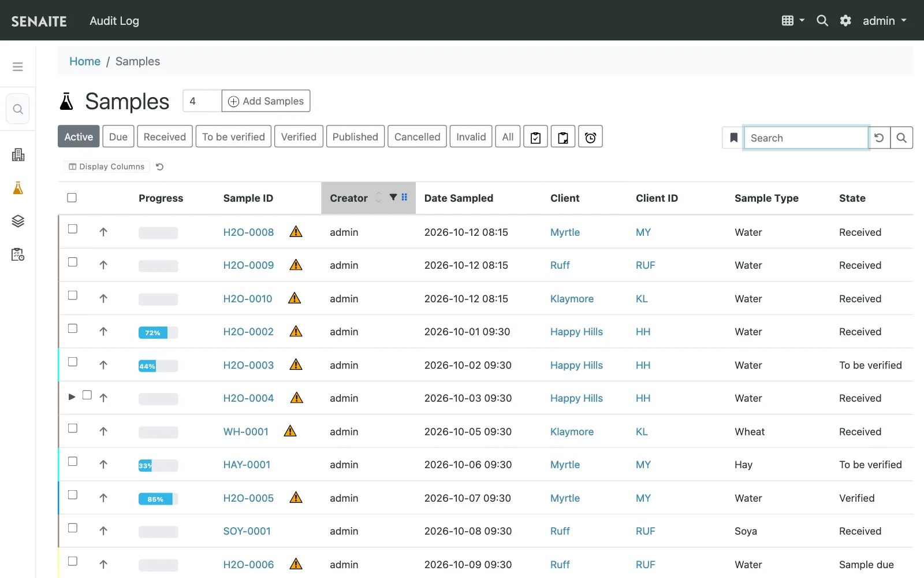Expand the H2O-0004 row triangle
The width and height of the screenshot is (924, 578).
72,397
